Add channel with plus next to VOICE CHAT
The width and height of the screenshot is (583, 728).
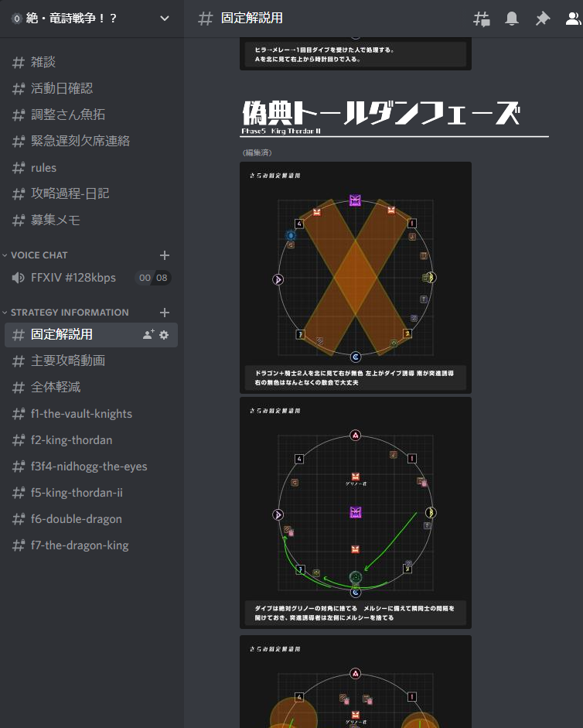tap(164, 255)
